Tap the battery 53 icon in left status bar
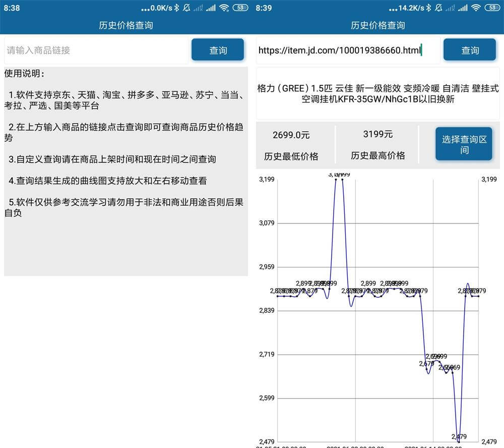The image size is (504, 448). point(240,8)
